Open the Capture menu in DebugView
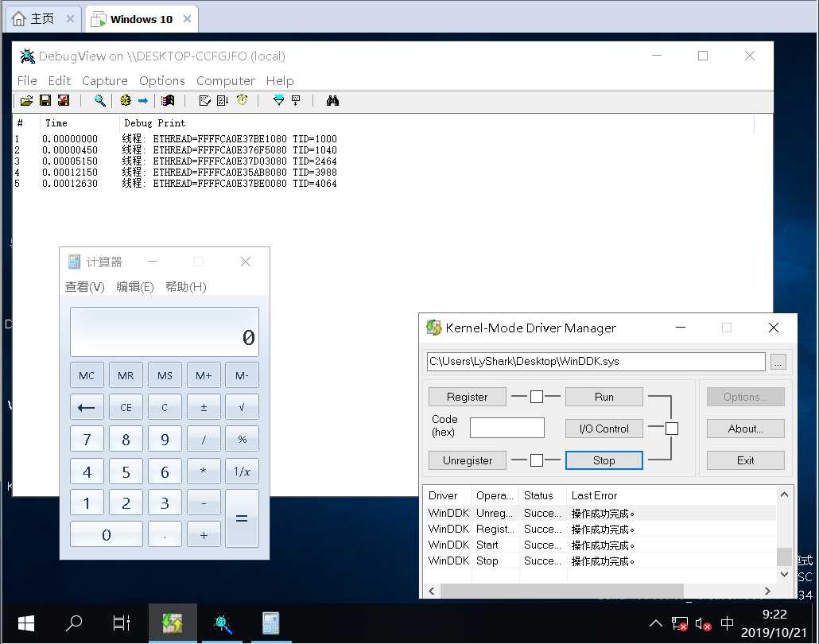The width and height of the screenshot is (819, 644). click(104, 80)
